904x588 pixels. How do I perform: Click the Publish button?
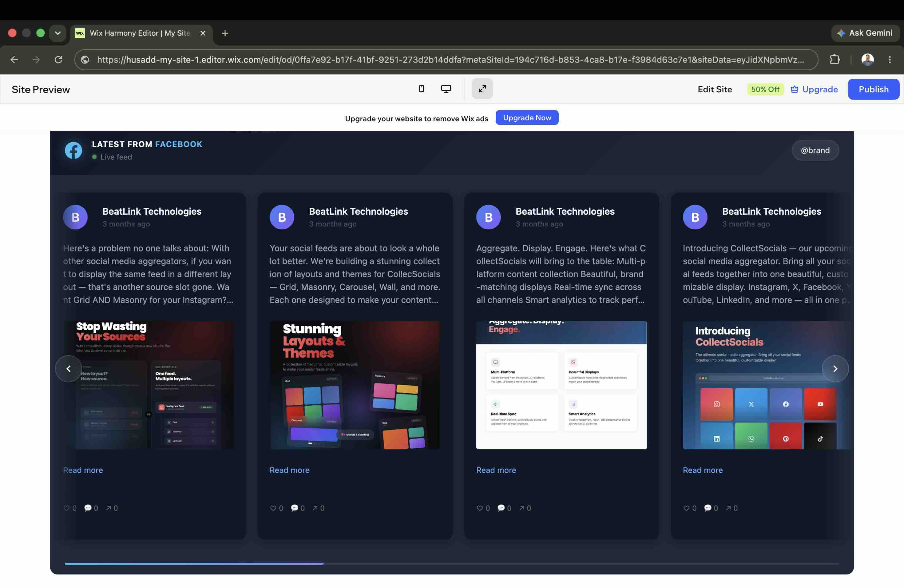pos(873,89)
